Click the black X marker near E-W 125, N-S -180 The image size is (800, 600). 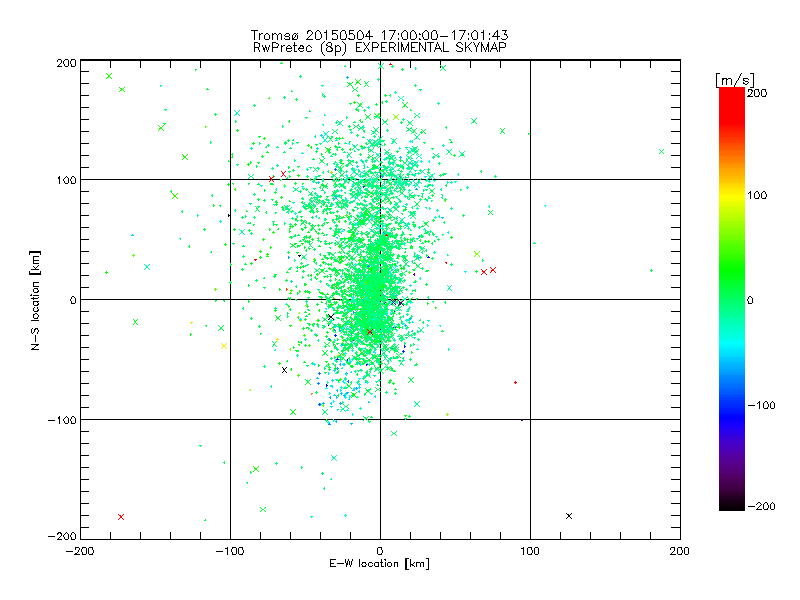click(569, 516)
